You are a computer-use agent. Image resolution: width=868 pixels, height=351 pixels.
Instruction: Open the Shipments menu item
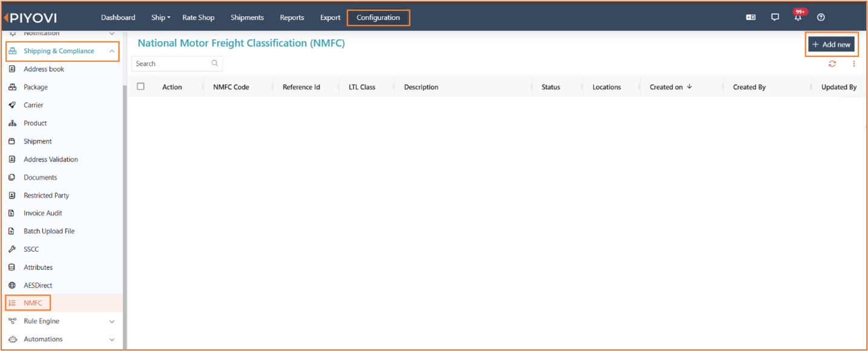[247, 18]
